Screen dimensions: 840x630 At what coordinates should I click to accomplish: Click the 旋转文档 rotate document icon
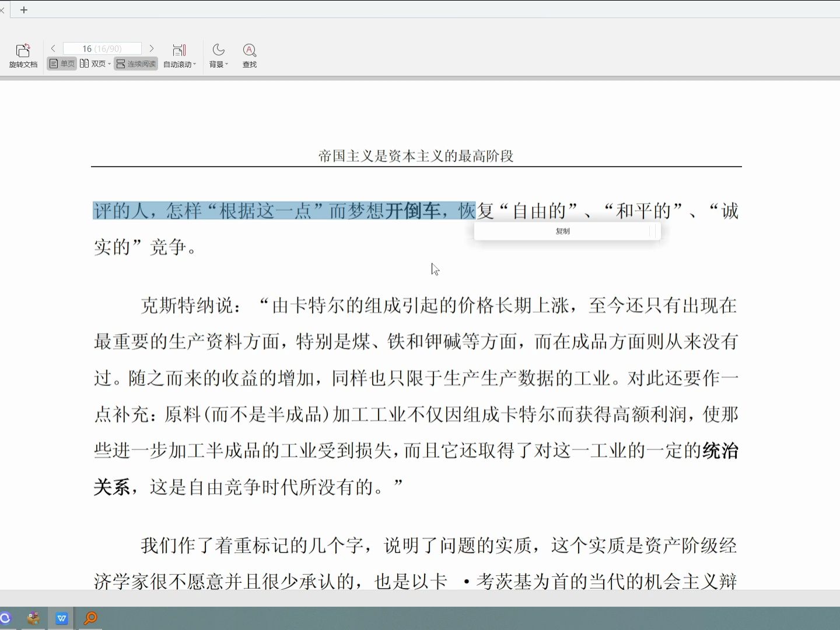click(23, 50)
